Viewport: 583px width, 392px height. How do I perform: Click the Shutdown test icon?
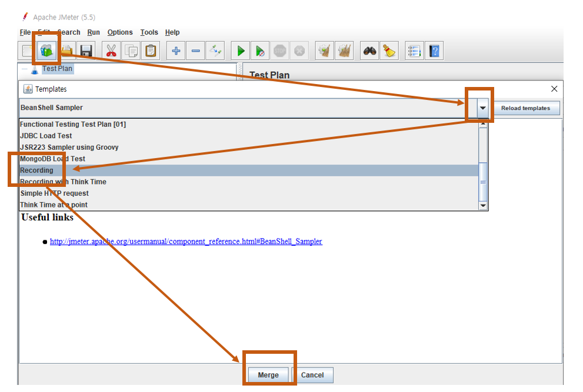(x=299, y=51)
